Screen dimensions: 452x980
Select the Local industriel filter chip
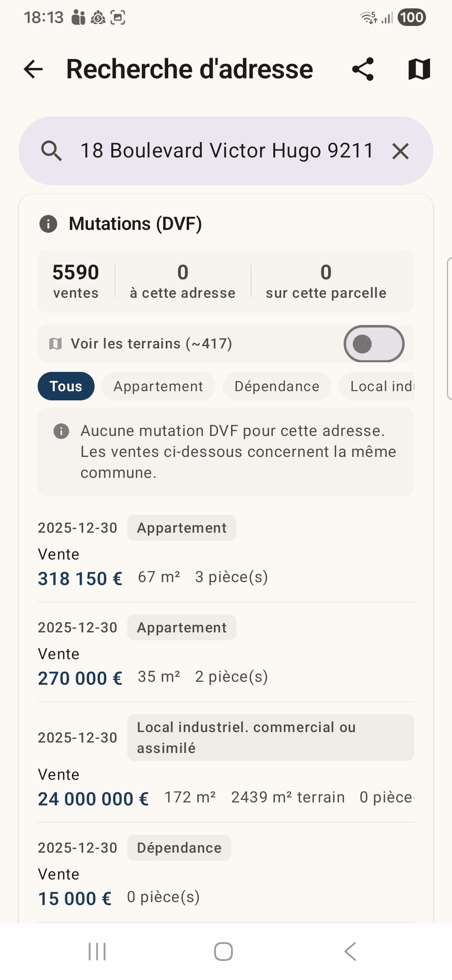point(377,386)
